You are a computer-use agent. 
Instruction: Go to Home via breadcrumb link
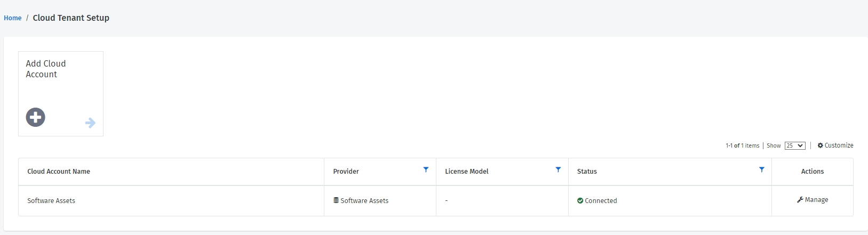tap(13, 18)
